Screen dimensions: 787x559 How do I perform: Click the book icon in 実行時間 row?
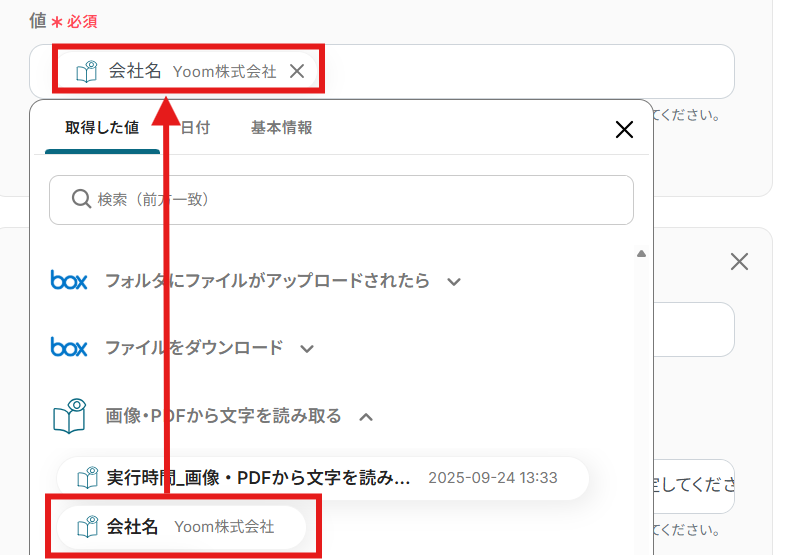(87, 478)
